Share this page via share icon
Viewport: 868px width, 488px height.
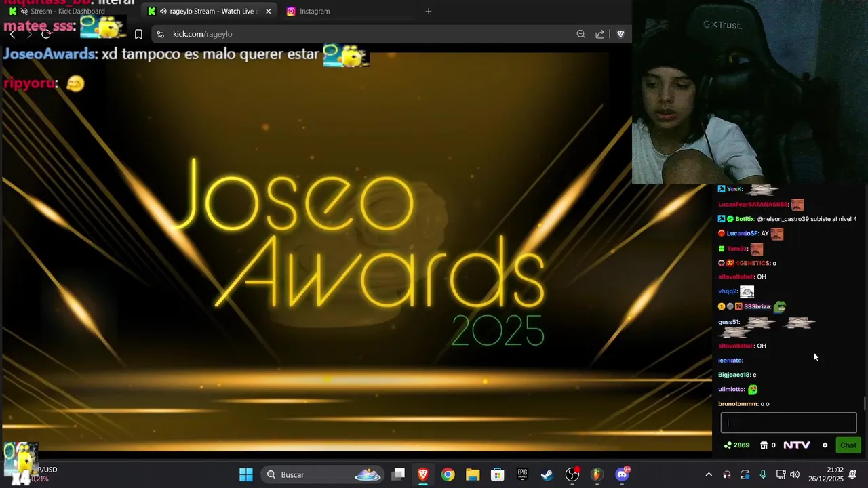(600, 34)
